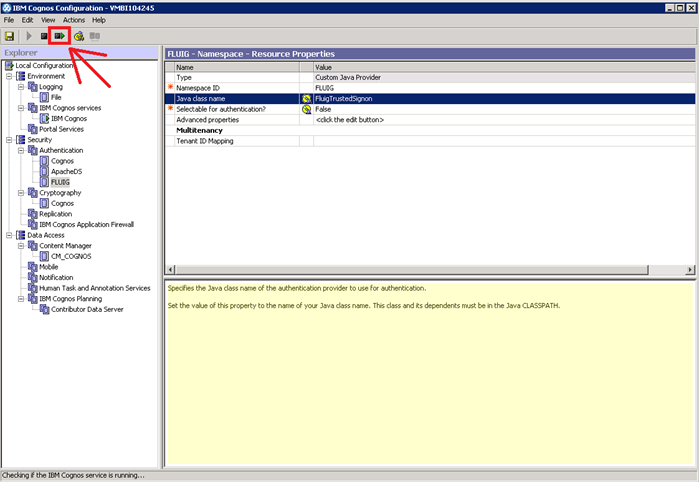Select the CM_COGNOS database item
Screen dimensions: 699x482
[71, 256]
